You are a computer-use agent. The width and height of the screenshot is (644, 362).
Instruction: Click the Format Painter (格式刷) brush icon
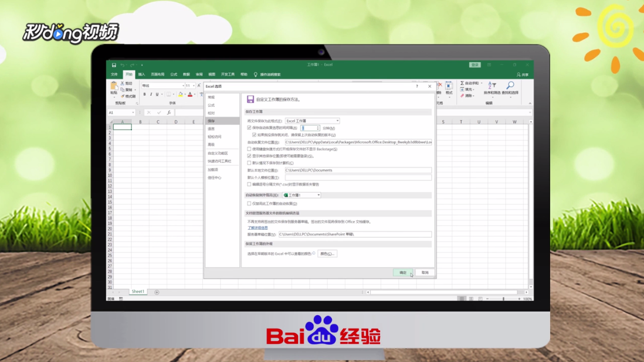pyautogui.click(x=123, y=96)
